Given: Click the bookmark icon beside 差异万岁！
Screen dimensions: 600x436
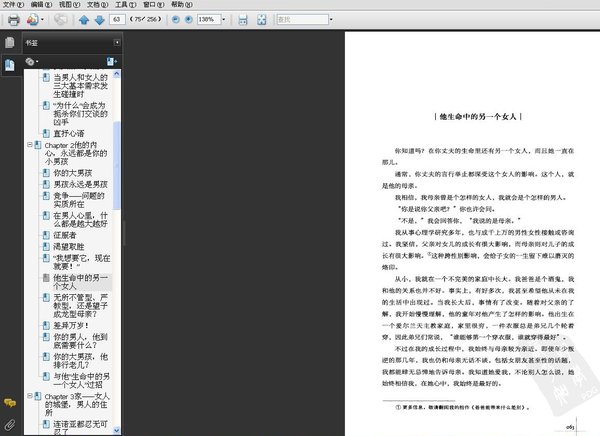Looking at the screenshot, I should (x=46, y=325).
